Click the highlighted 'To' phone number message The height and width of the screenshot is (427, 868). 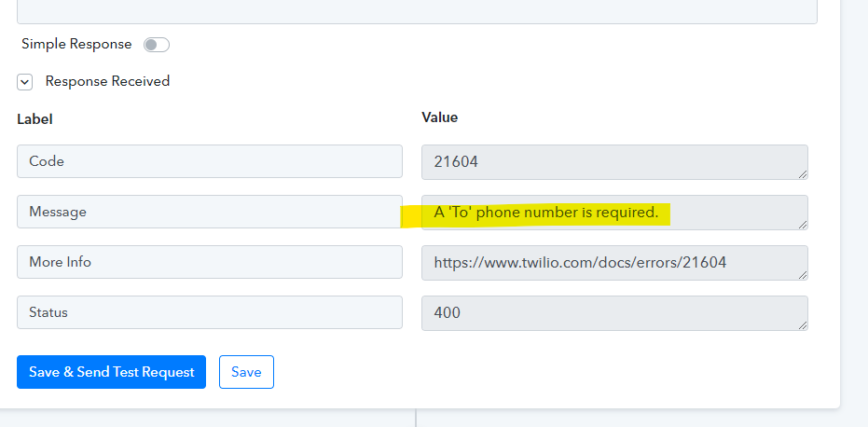[x=545, y=213]
